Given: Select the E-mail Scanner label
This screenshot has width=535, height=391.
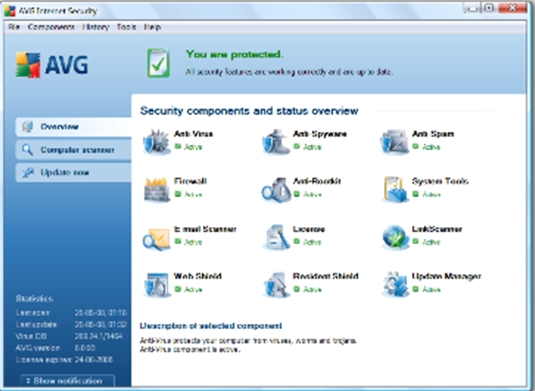Looking at the screenshot, I should [205, 229].
